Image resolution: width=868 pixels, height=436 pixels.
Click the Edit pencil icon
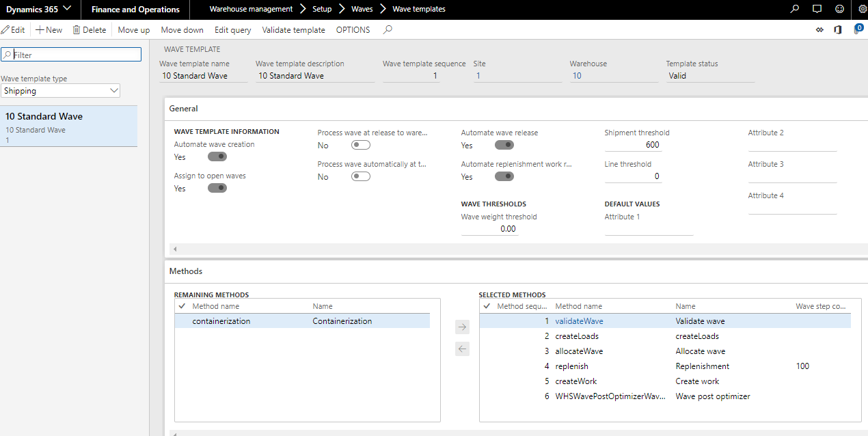click(x=7, y=29)
